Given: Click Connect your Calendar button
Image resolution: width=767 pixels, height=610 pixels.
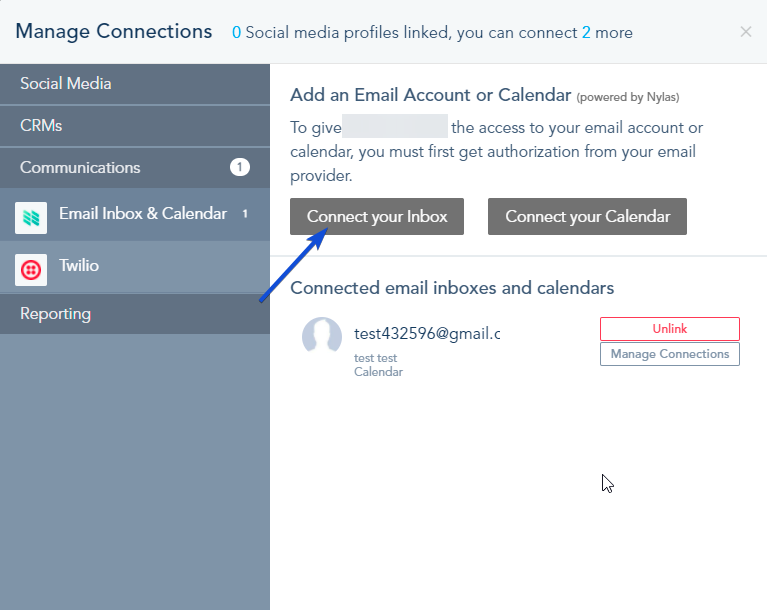Looking at the screenshot, I should pos(587,216).
